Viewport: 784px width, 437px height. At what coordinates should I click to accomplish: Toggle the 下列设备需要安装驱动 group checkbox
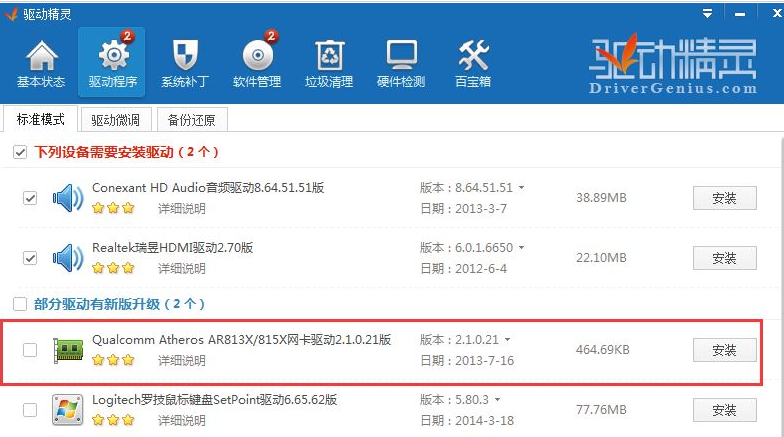20,152
